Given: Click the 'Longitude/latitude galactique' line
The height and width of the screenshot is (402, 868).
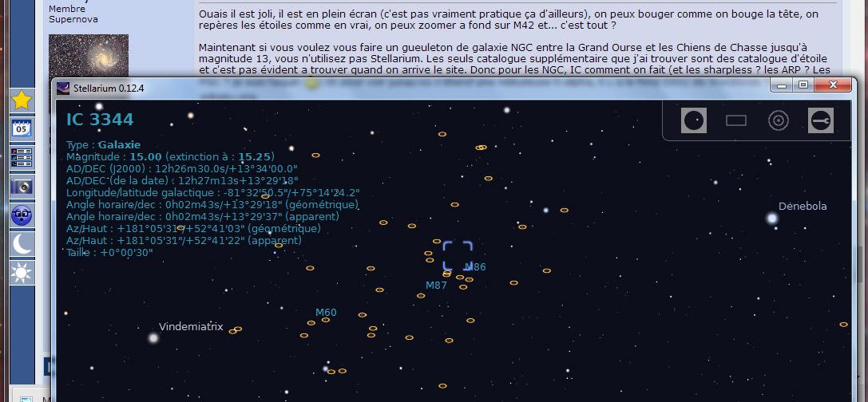Looking at the screenshot, I should tap(213, 193).
